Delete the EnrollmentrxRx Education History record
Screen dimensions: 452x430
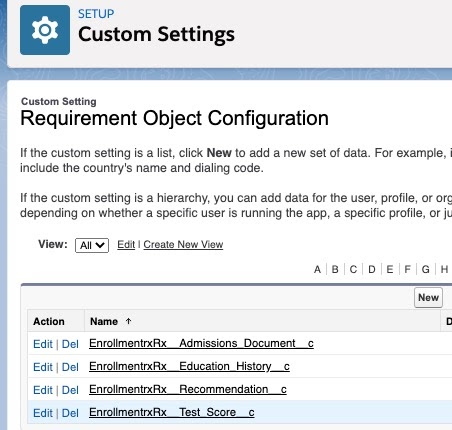tap(70, 367)
